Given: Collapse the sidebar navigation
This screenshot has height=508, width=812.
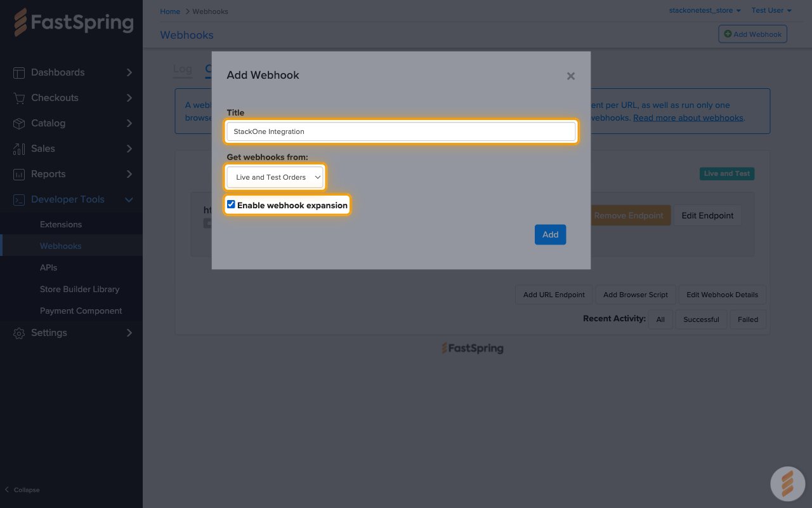Looking at the screenshot, I should pyautogui.click(x=22, y=490).
